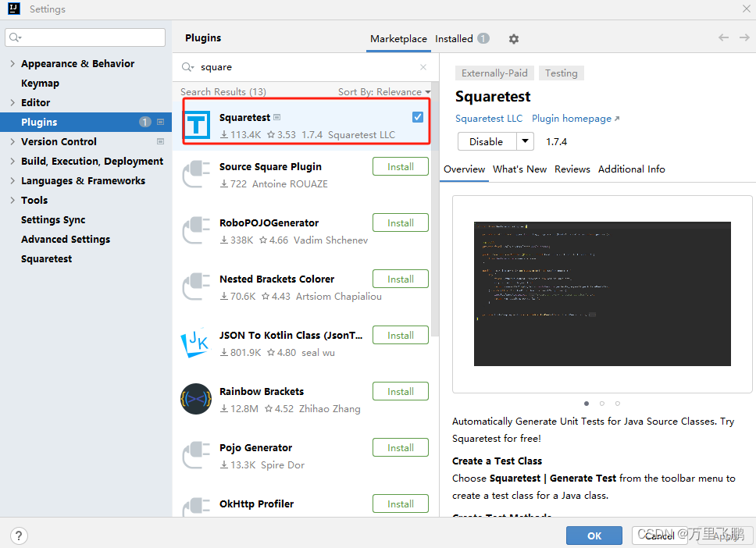Click the forward navigation arrow

point(744,37)
